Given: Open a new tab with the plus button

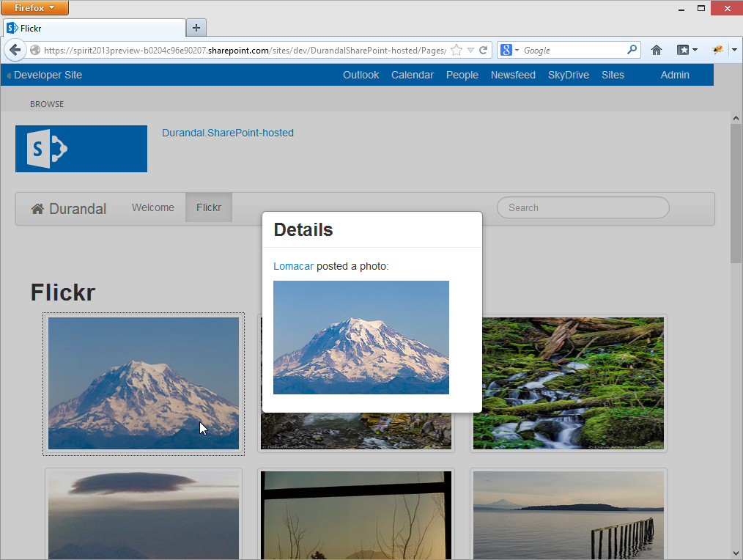Looking at the screenshot, I should 196,28.
